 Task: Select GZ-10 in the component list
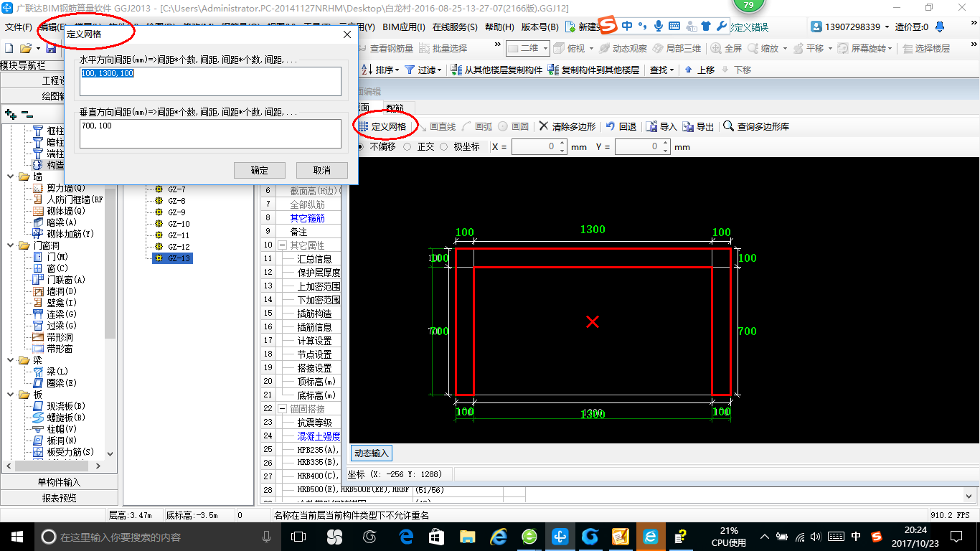click(x=177, y=224)
